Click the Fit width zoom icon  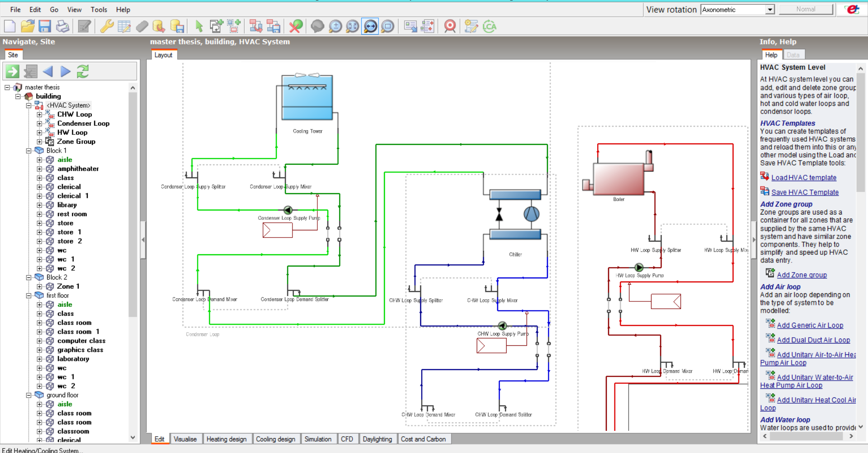tap(370, 26)
